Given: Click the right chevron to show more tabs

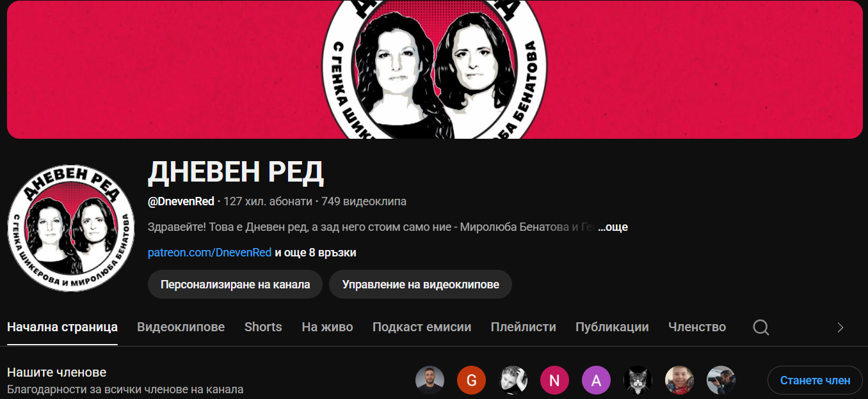Looking at the screenshot, I should pyautogui.click(x=840, y=327).
